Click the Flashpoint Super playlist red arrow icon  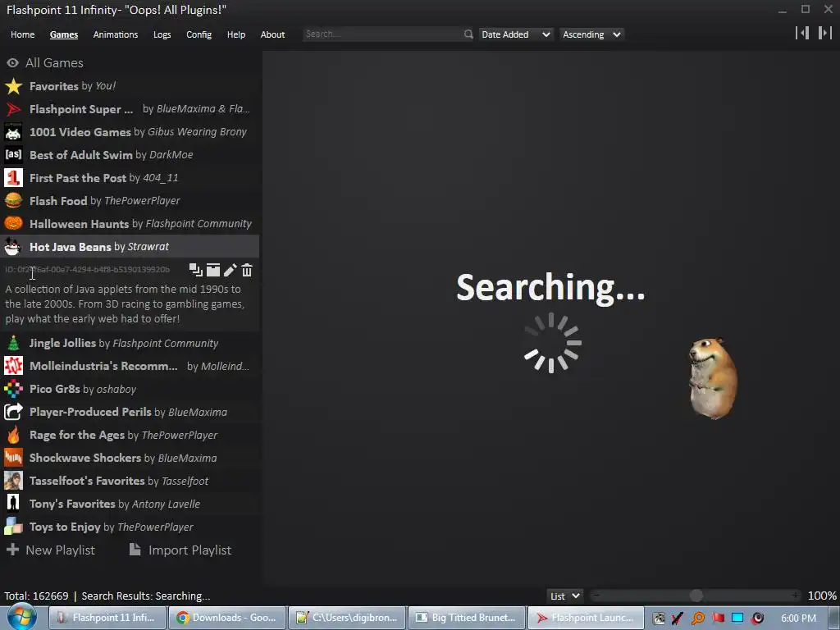coord(13,109)
